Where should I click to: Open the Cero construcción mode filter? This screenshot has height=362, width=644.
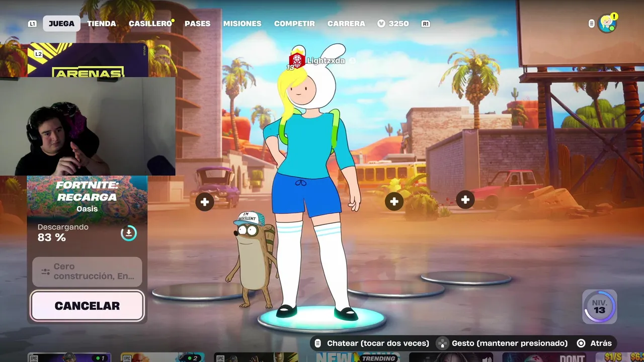coord(87,271)
